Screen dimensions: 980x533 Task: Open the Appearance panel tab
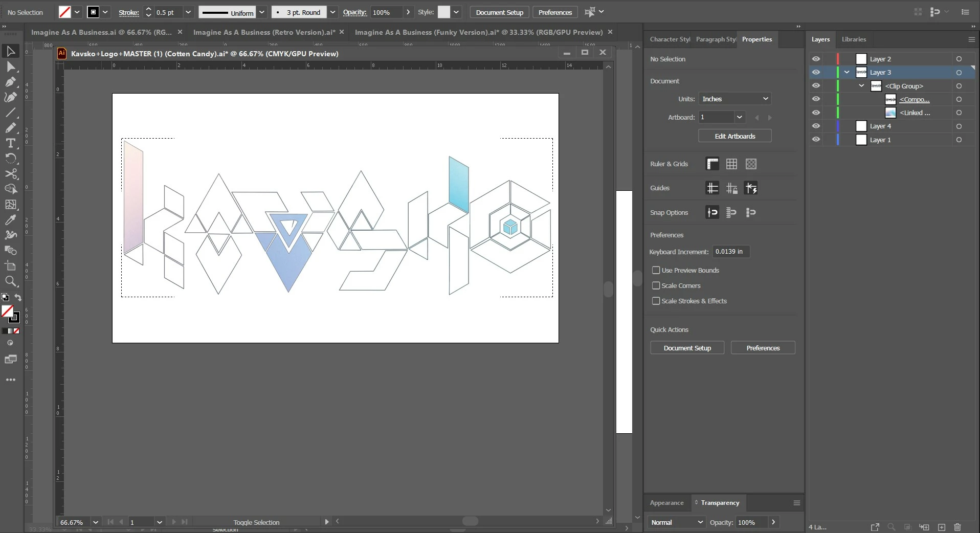tap(666, 503)
